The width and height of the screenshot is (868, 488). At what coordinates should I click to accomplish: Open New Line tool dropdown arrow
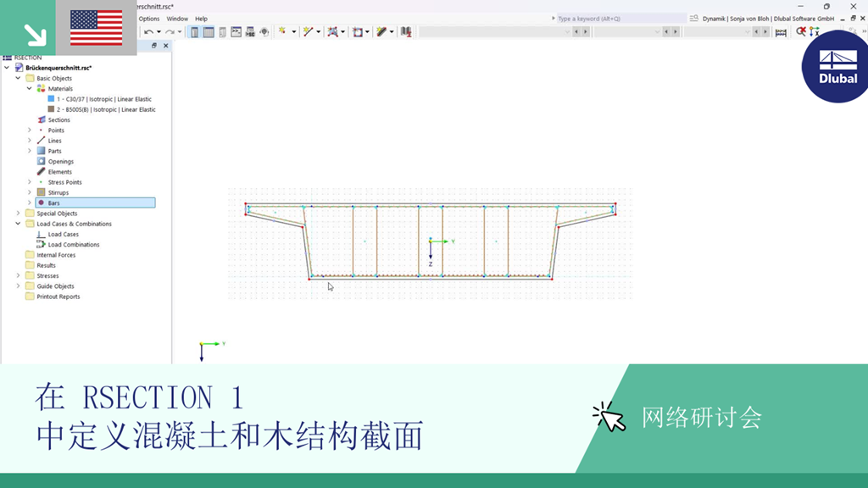(319, 32)
